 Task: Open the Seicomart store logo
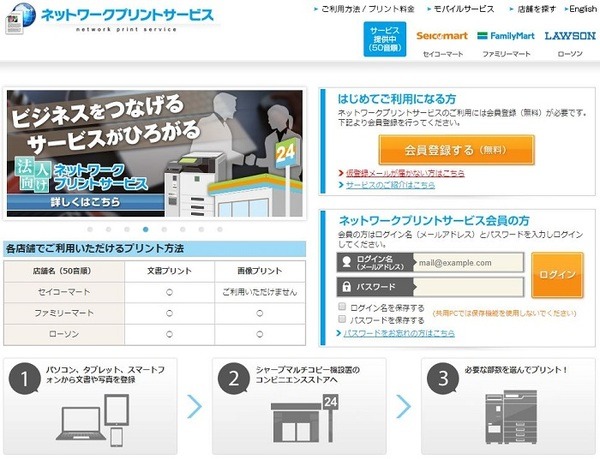click(x=442, y=36)
